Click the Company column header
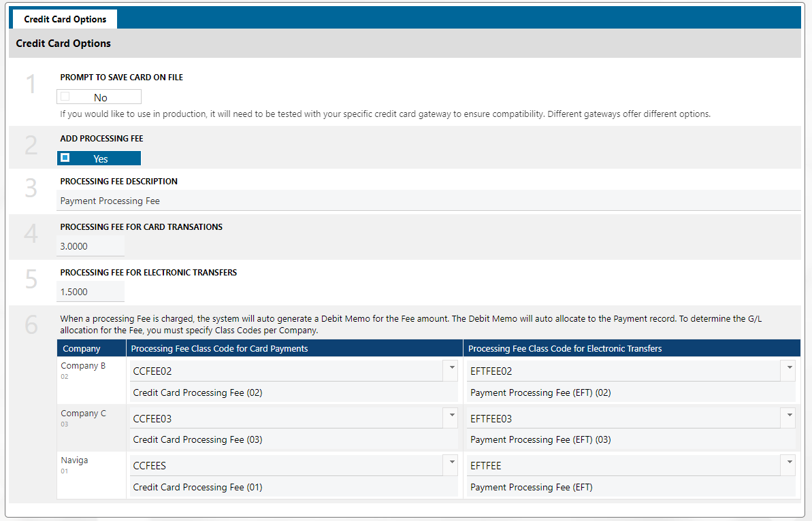 tap(82, 349)
